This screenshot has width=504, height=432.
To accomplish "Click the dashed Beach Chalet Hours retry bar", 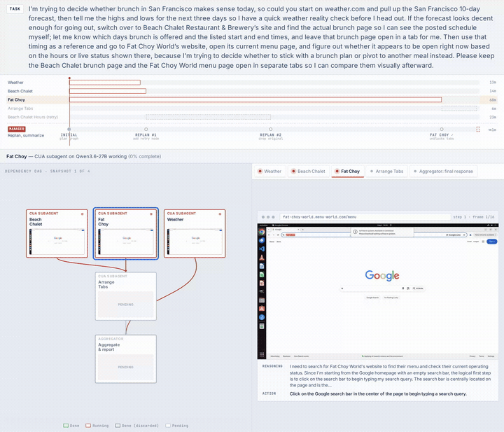I will 209,117.
